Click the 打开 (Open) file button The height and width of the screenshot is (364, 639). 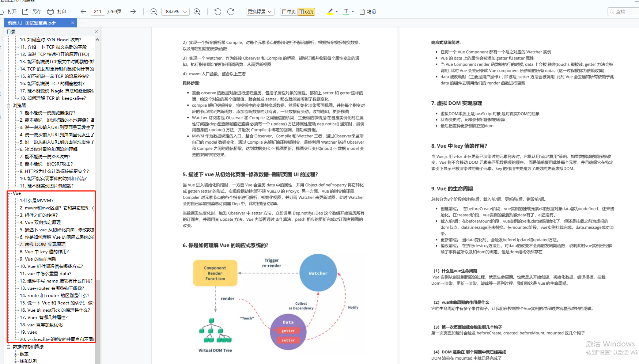point(9,12)
